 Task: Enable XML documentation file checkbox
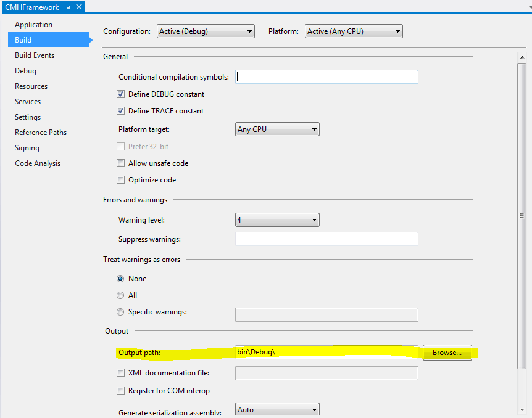pos(120,373)
